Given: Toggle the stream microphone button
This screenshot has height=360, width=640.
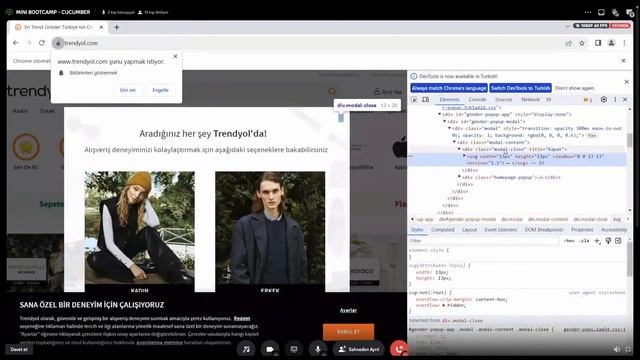Looking at the screenshot, I should (318, 349).
